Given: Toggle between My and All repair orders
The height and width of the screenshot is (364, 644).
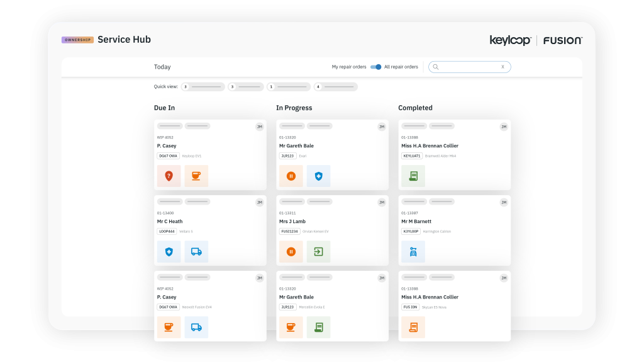Looking at the screenshot, I should [375, 67].
